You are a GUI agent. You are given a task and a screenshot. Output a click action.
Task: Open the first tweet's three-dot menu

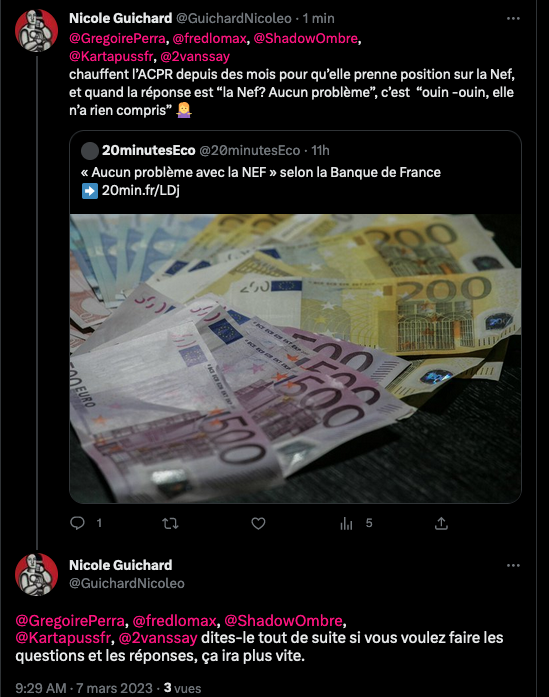tap(513, 19)
